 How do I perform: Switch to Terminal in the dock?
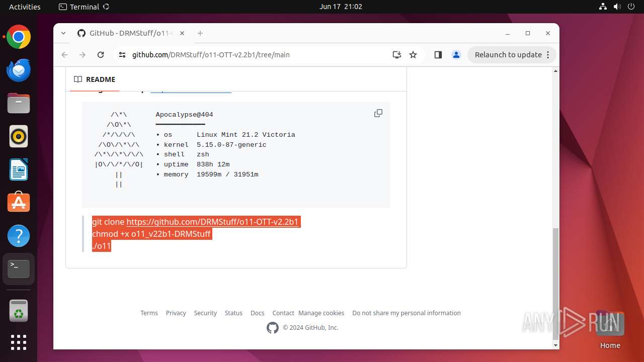[19, 269]
